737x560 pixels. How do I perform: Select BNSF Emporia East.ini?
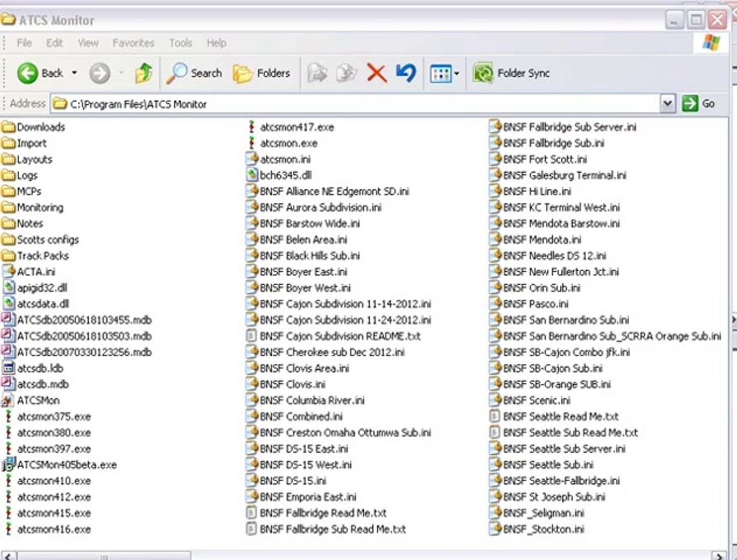point(301,497)
